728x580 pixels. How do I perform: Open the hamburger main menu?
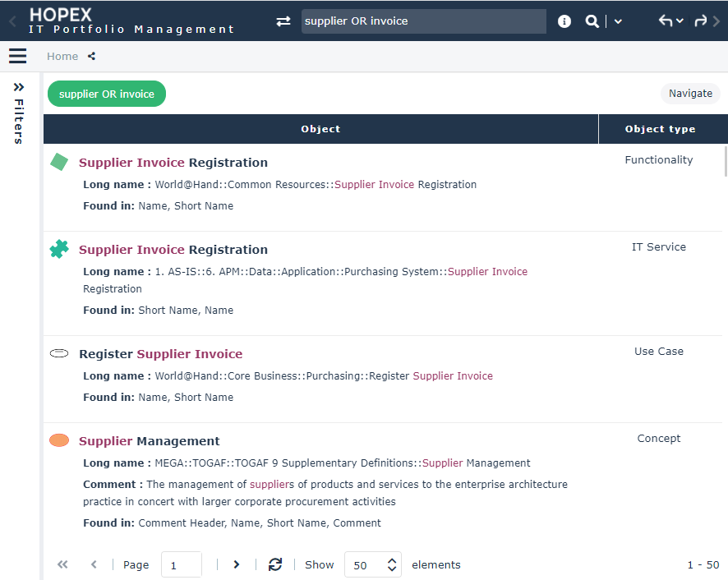click(x=17, y=56)
